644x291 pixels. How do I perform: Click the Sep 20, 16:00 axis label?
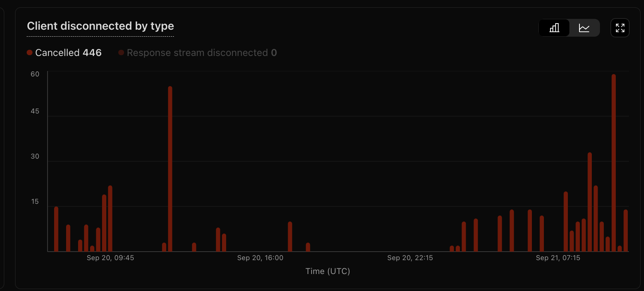[260, 258]
